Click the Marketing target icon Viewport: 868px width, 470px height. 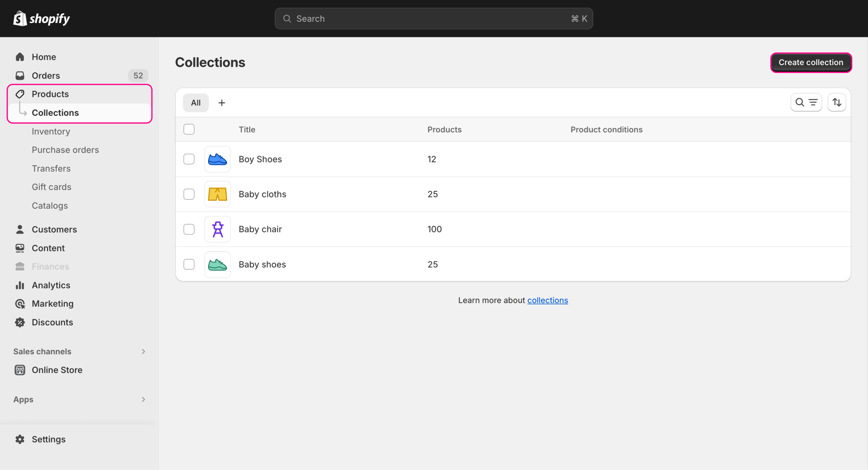point(20,304)
